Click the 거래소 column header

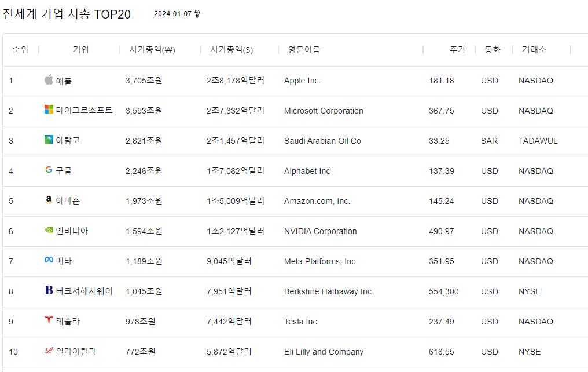534,50
